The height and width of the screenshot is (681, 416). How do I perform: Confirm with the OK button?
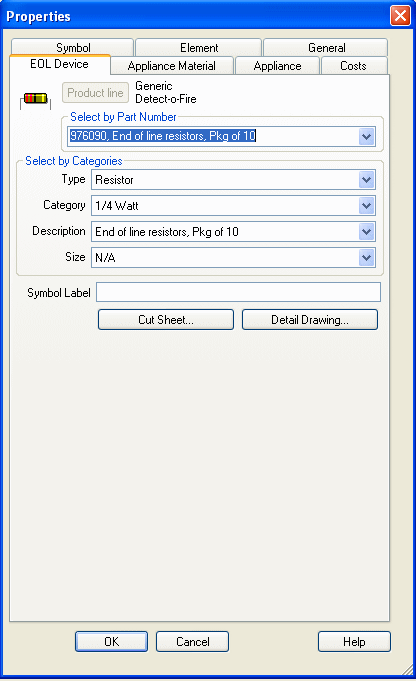111,641
